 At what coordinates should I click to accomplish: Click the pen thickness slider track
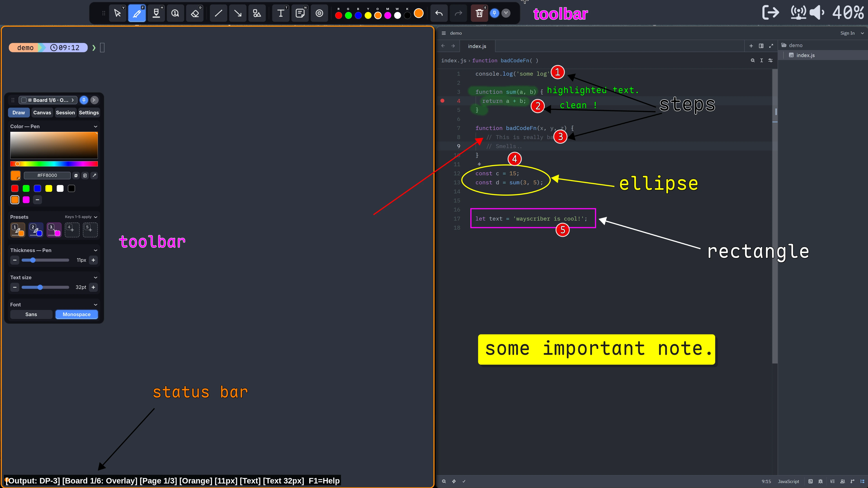45,260
